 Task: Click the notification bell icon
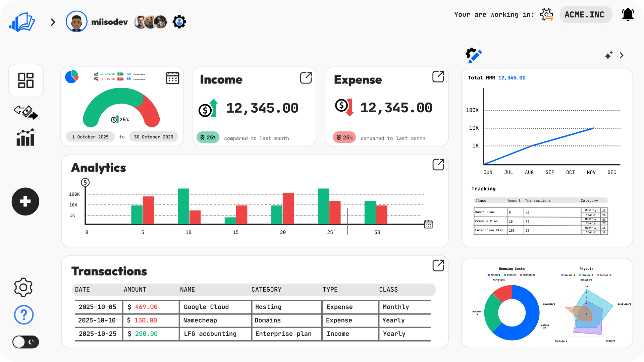(628, 14)
